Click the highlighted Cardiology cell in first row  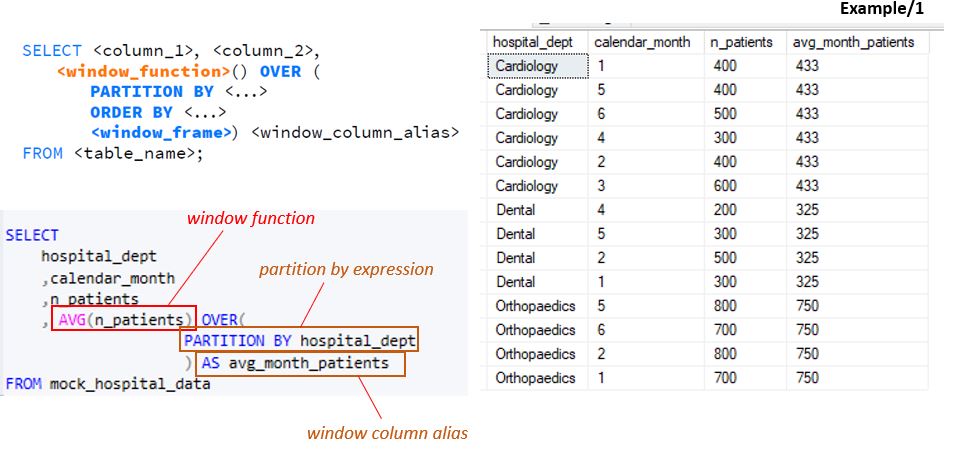(x=537, y=66)
